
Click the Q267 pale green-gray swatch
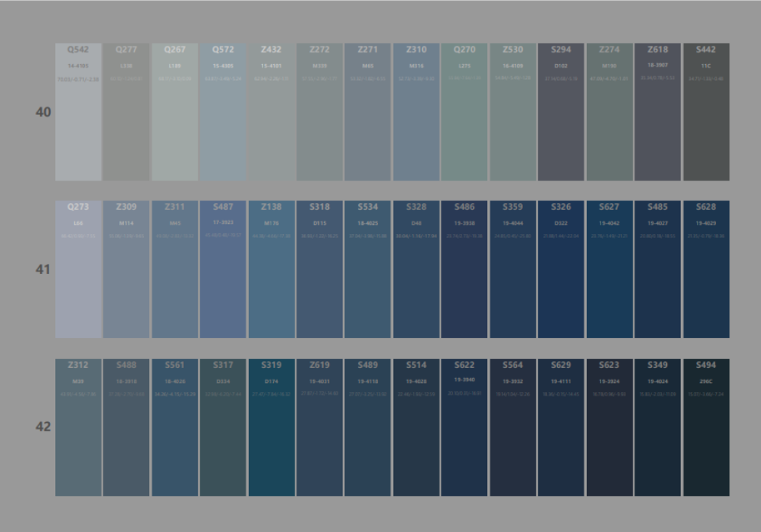(x=175, y=112)
